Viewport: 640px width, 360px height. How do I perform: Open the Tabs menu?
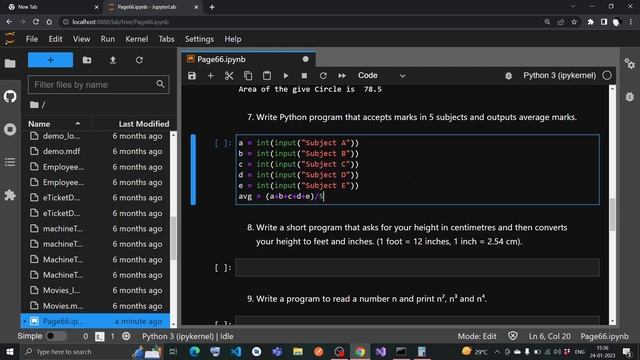click(x=166, y=39)
